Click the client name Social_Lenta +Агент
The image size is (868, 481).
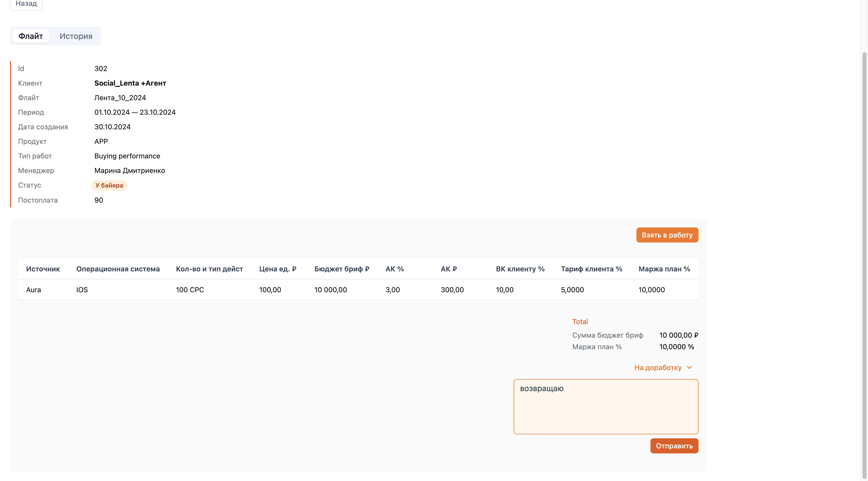click(130, 83)
